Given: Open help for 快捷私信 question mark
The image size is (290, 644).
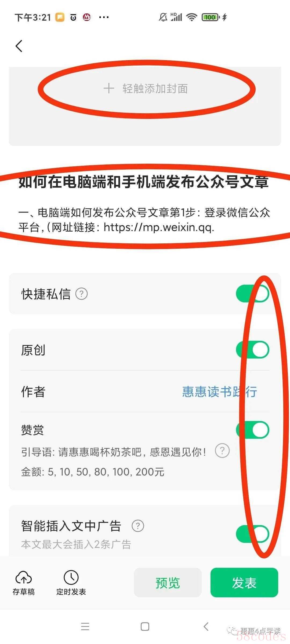Looking at the screenshot, I should pos(81,294).
